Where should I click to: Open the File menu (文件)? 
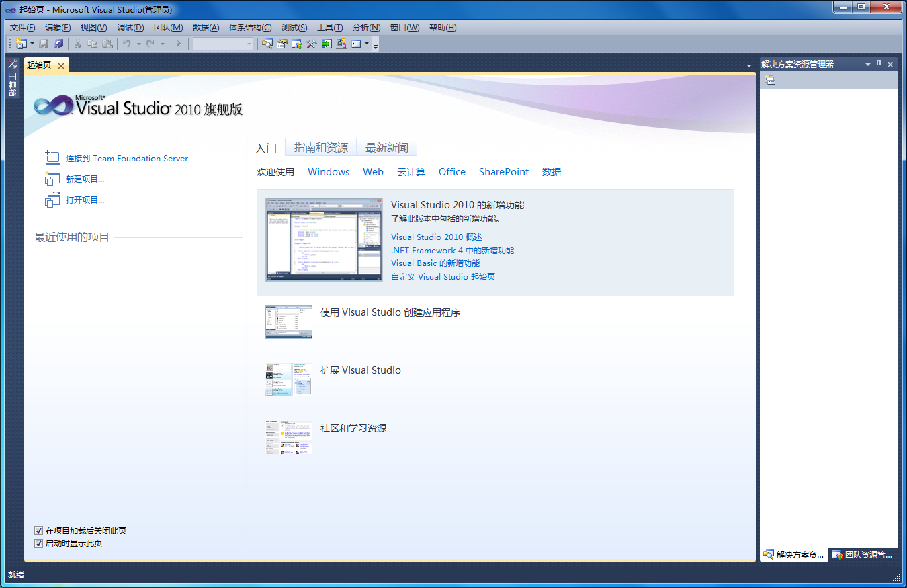23,28
